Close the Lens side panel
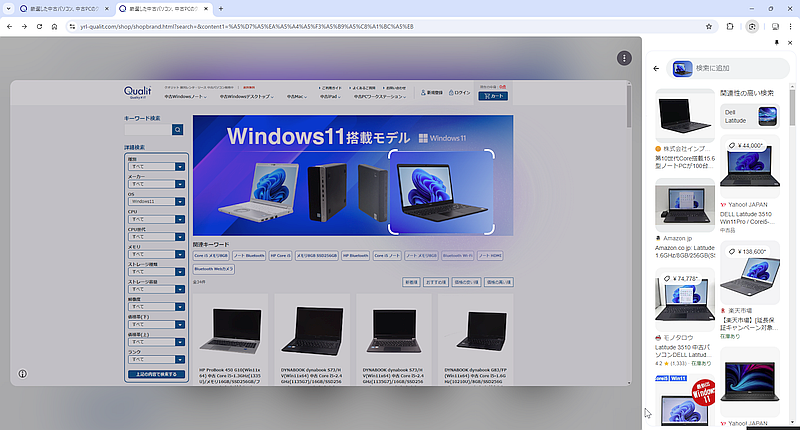800x430 pixels. (790, 43)
